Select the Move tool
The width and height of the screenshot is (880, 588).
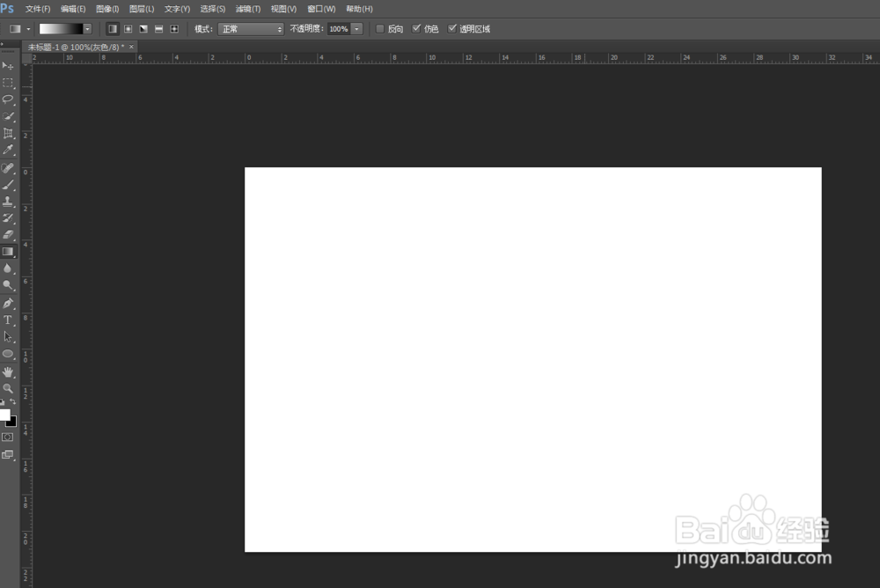click(8, 66)
